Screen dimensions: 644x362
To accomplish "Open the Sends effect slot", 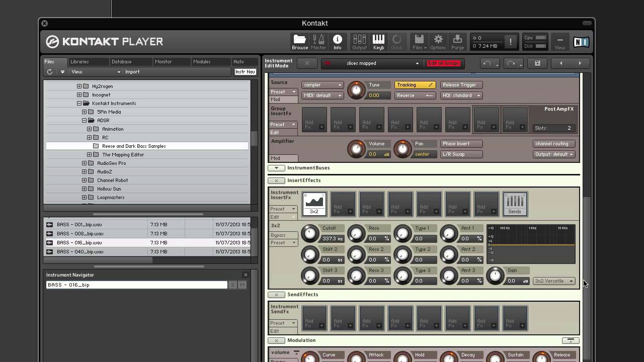I will tap(515, 204).
